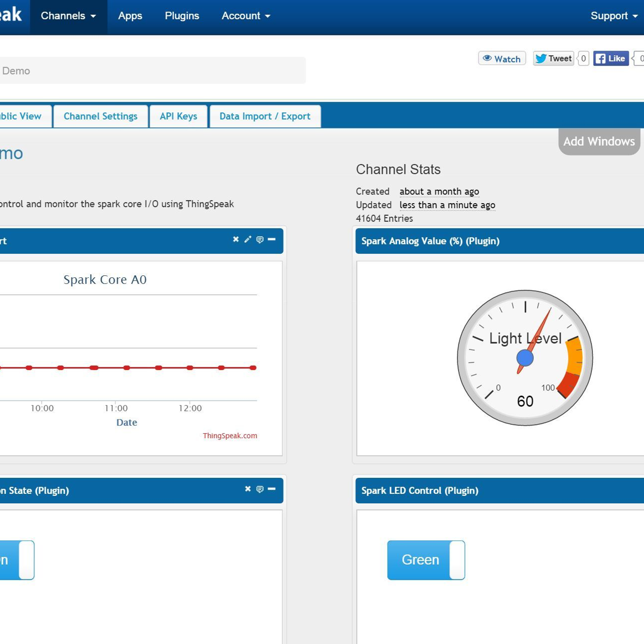Viewport: 644px width, 644px height.
Task: Click the tweet count box showing 0
Action: (x=583, y=58)
